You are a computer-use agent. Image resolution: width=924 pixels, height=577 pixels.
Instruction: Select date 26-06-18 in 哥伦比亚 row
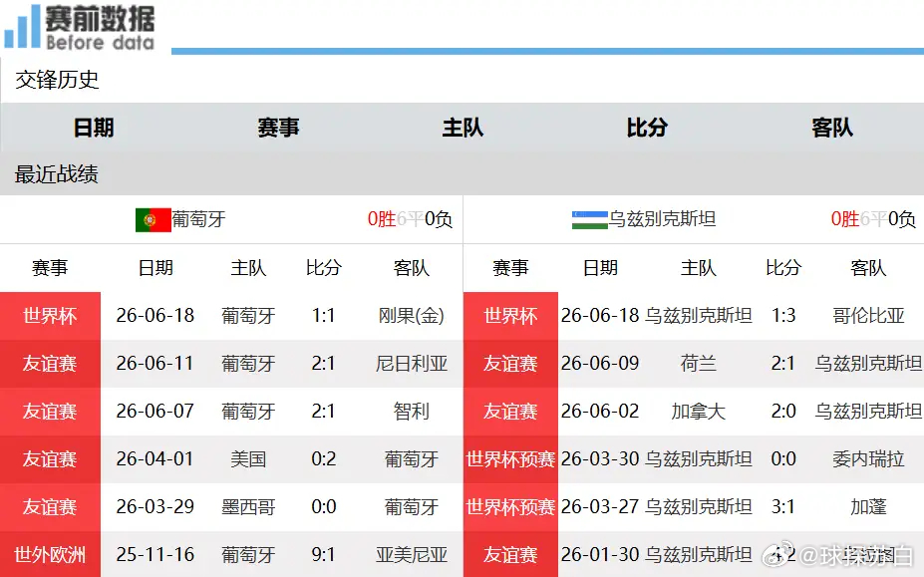[600, 316]
